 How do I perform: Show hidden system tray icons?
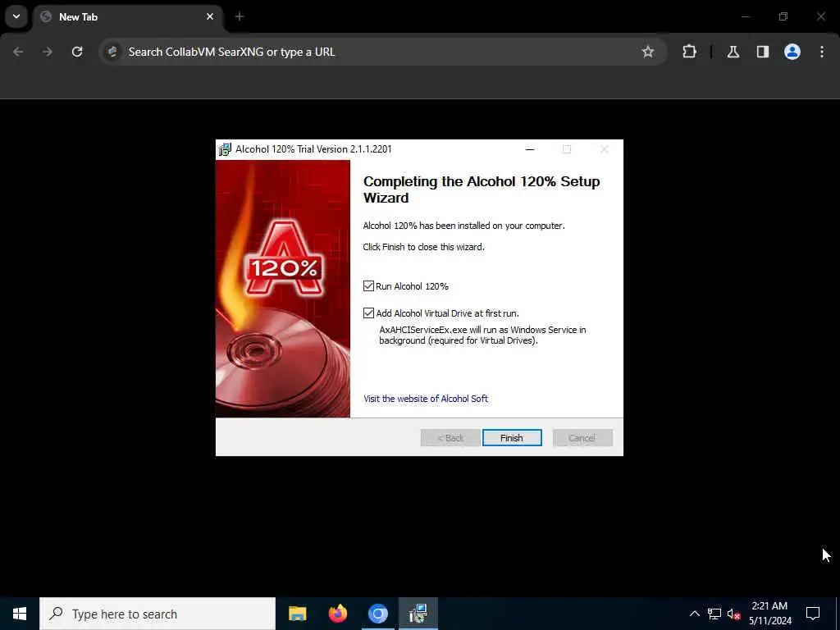pyautogui.click(x=694, y=614)
